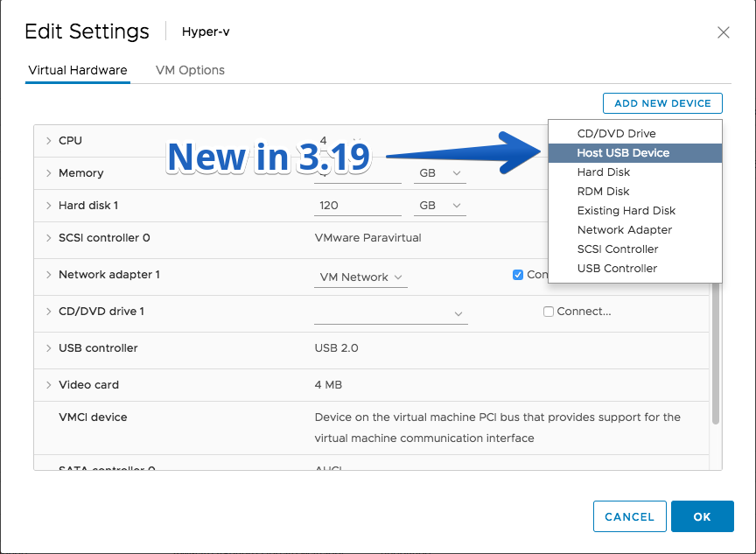Click the ADD NEW DEVICE button
This screenshot has width=756, height=554.
point(662,103)
